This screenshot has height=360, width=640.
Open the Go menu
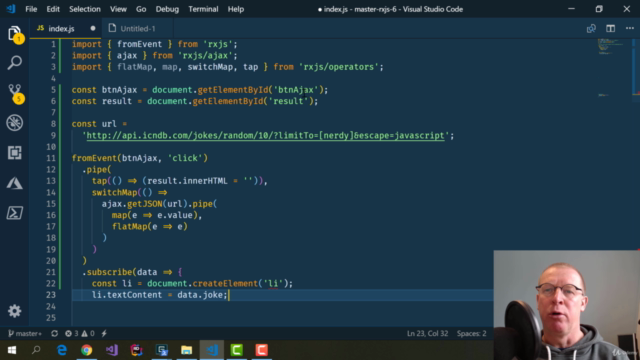pyautogui.click(x=141, y=9)
